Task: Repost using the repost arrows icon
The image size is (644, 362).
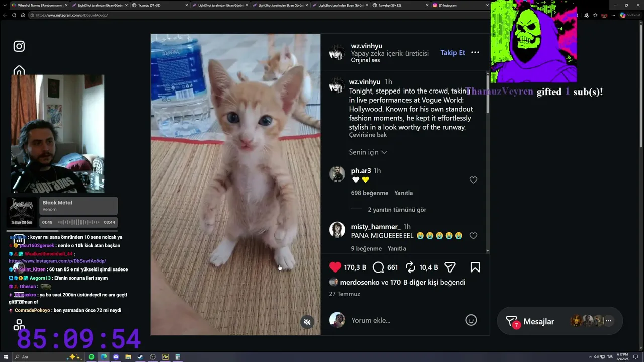Action: (x=410, y=267)
